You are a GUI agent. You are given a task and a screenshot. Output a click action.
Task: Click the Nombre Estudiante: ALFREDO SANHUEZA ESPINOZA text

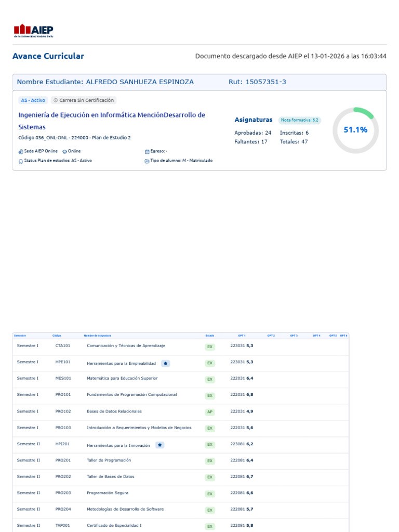coord(105,82)
